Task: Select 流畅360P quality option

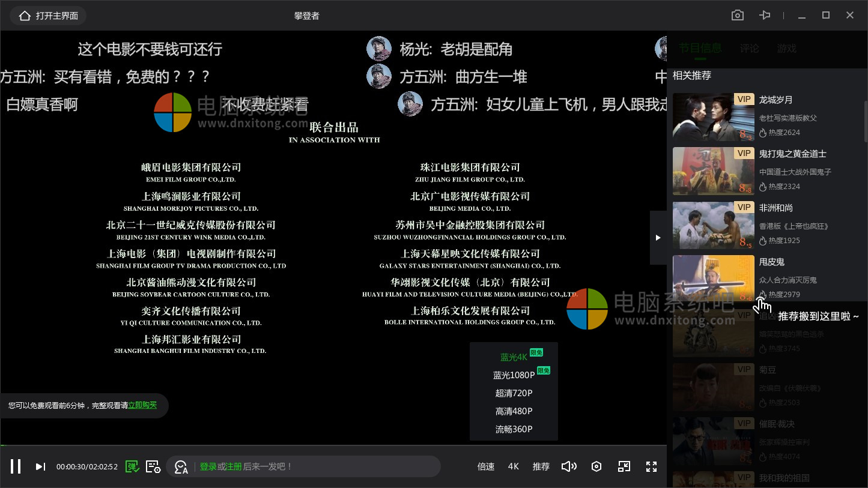Action: [514, 429]
